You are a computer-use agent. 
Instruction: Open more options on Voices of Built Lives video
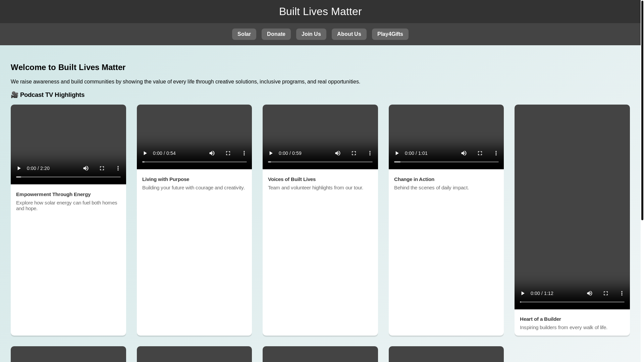[370, 153]
